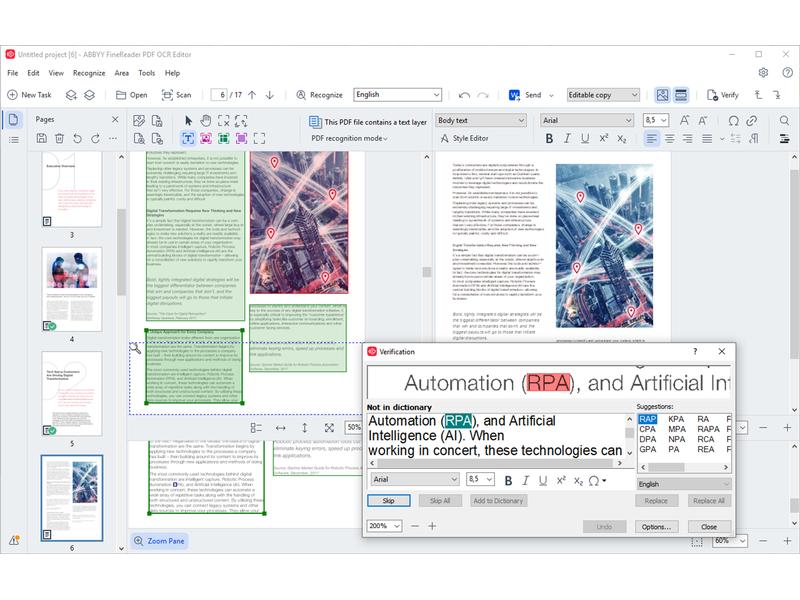The image size is (800, 600).
Task: Expand the Send options arrow
Action: 551,95
